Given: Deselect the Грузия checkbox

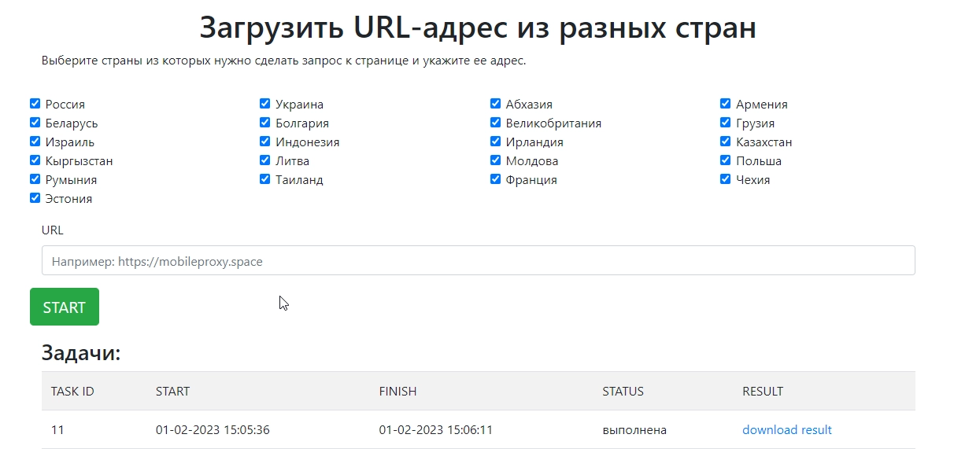Looking at the screenshot, I should tap(726, 123).
